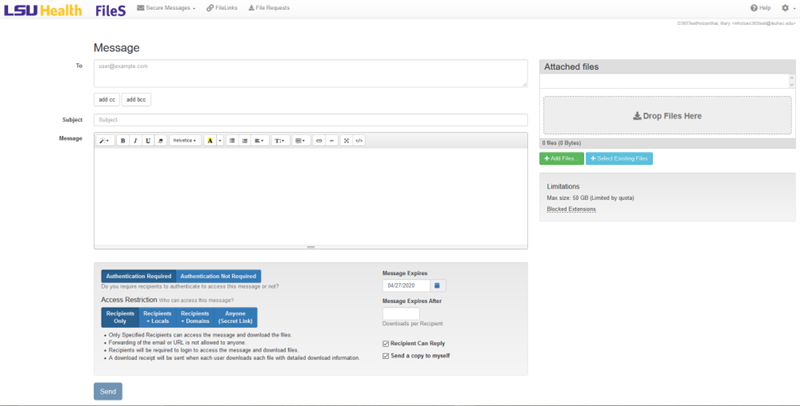This screenshot has width=800, height=406.
Task: Click the underline formatting icon
Action: click(148, 141)
